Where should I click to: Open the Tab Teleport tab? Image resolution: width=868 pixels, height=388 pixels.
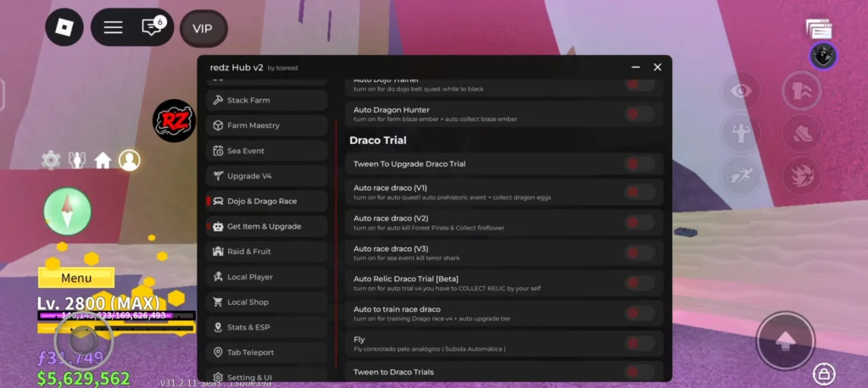click(267, 352)
